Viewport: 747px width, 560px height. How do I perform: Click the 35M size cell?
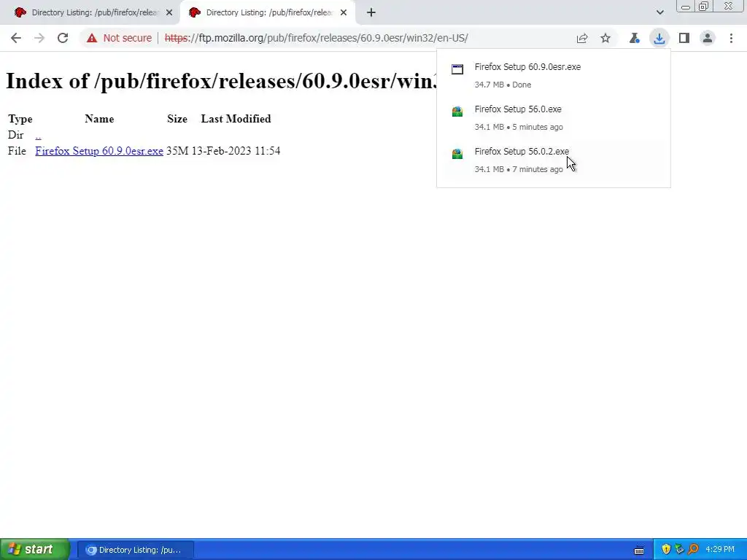(x=177, y=151)
